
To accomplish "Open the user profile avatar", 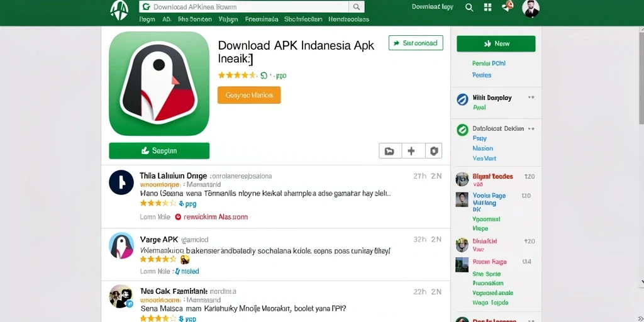I will tap(531, 9).
